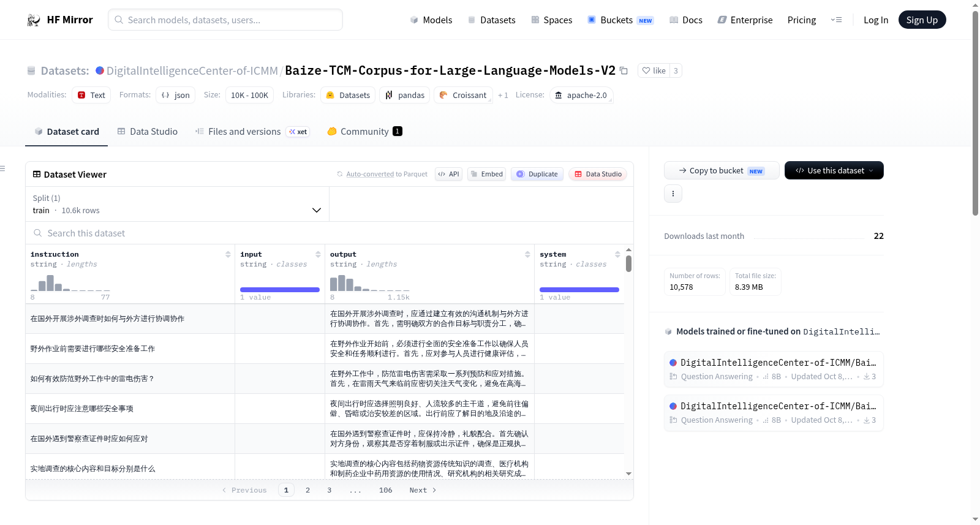Click the like count 3
The height and width of the screenshot is (525, 980).
click(x=676, y=70)
